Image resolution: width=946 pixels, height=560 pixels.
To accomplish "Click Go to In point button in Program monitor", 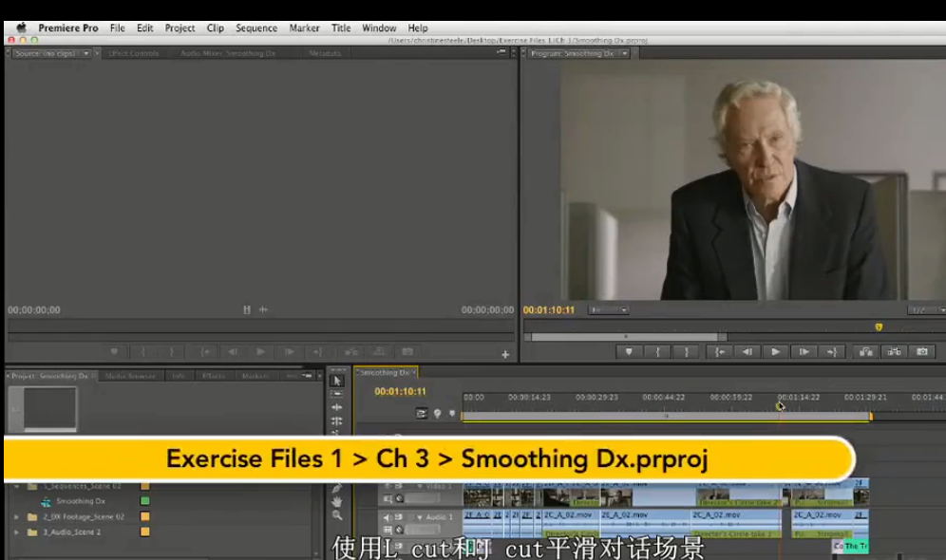I will 721,351.
